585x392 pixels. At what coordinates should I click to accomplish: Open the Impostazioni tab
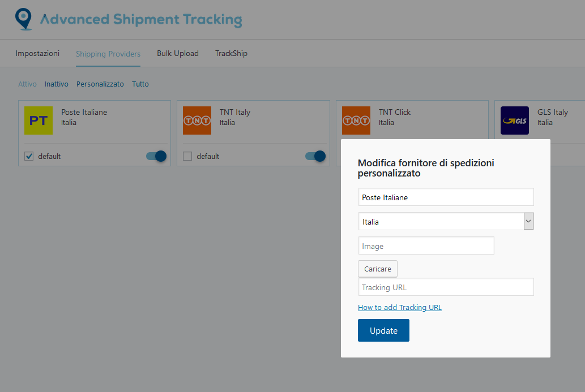(37, 53)
